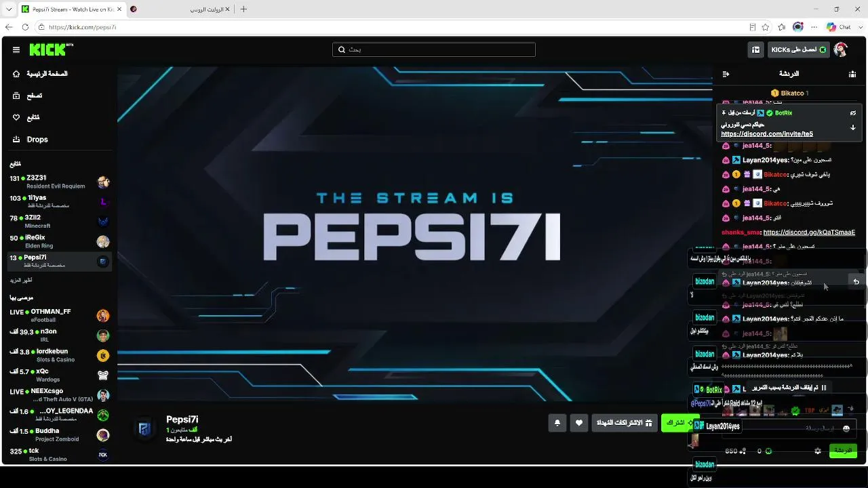Screen dimensions: 868x488
Task: Reload the page with the refresh icon
Action: 25,27
